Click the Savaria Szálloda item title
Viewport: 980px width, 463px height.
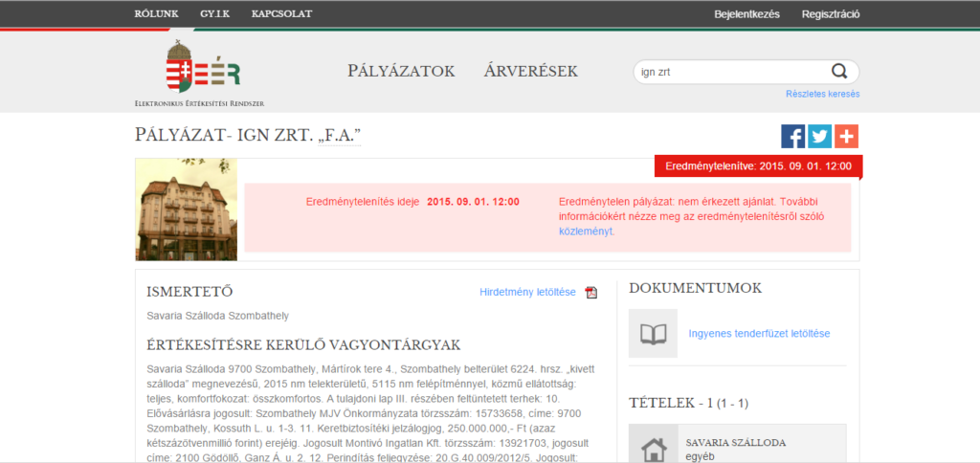pyautogui.click(x=736, y=443)
